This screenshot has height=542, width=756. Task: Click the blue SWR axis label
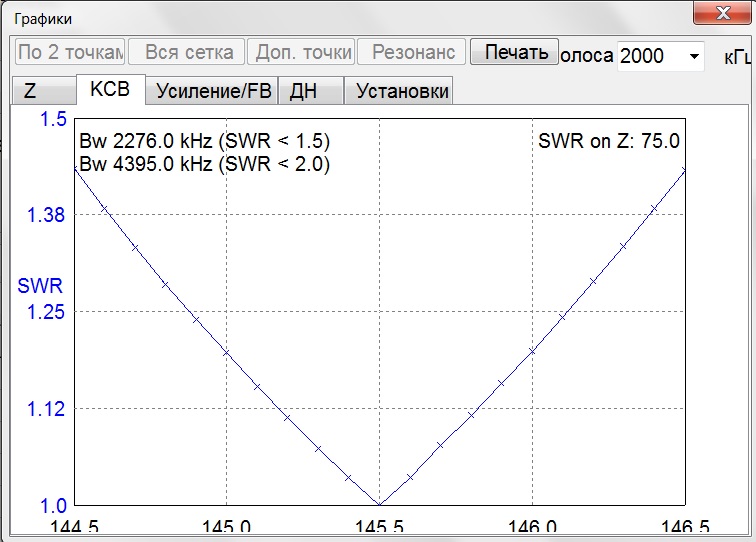pos(40,287)
